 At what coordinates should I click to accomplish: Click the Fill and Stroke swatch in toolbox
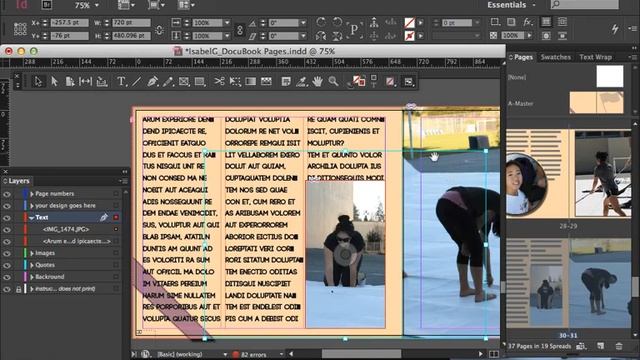point(359,81)
